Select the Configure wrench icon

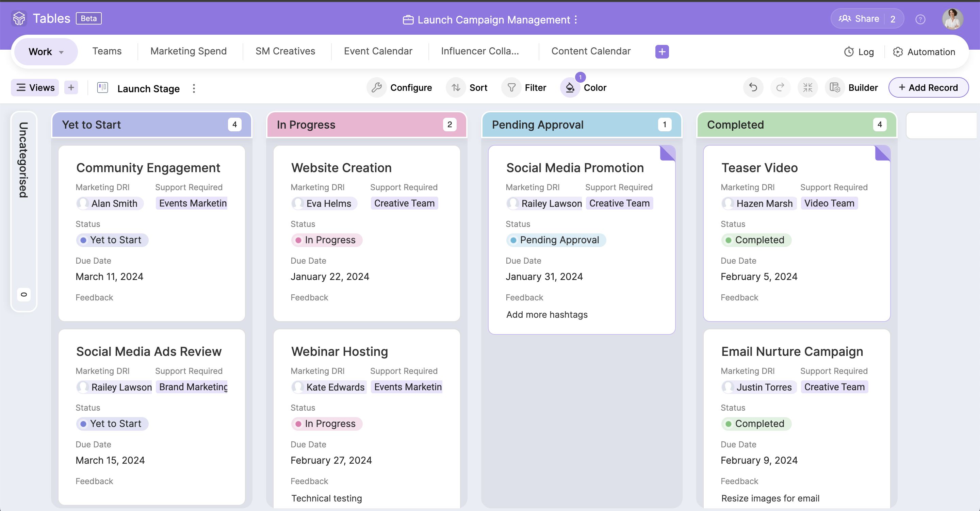pyautogui.click(x=377, y=87)
